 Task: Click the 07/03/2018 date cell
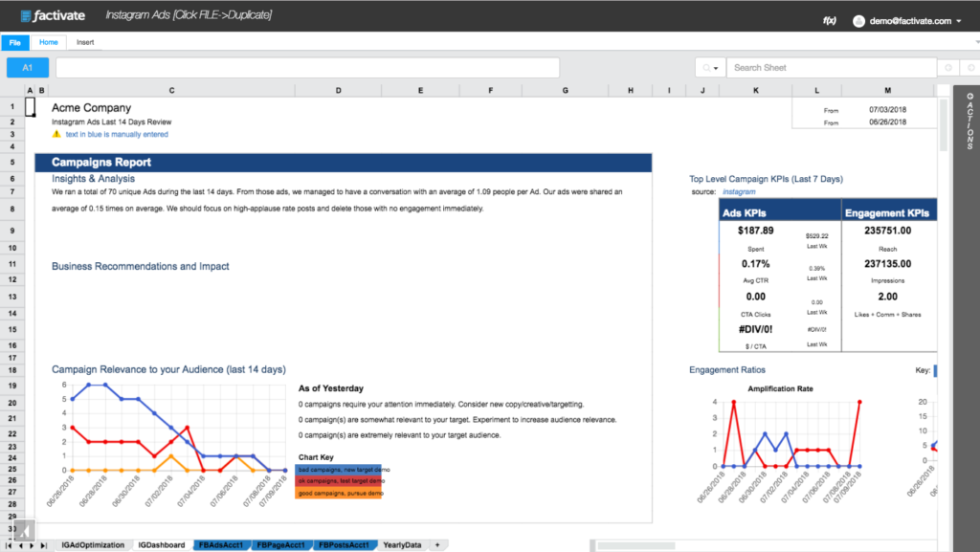[x=887, y=109]
